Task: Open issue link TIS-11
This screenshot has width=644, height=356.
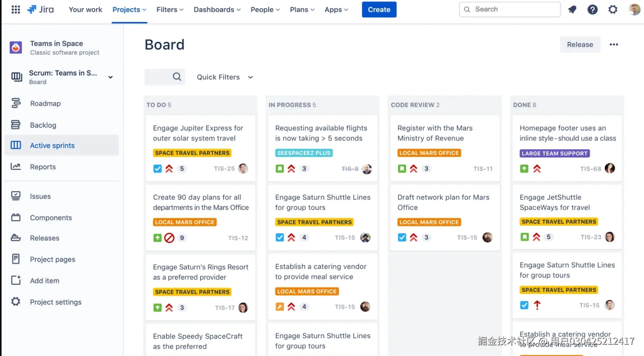Action: [x=483, y=169]
